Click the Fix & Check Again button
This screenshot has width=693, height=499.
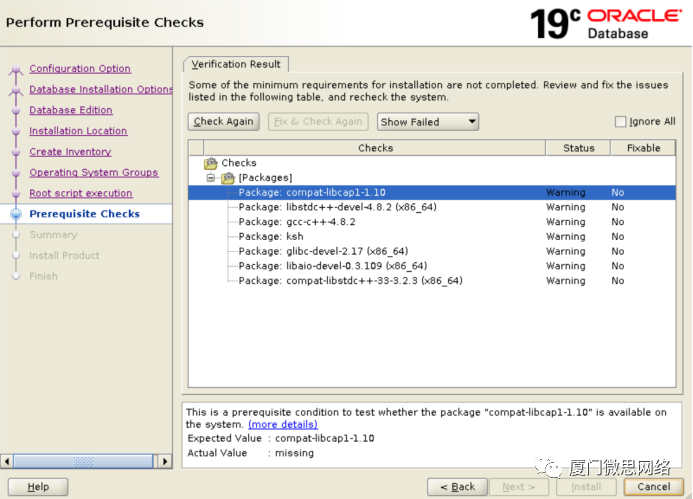pyautogui.click(x=318, y=122)
